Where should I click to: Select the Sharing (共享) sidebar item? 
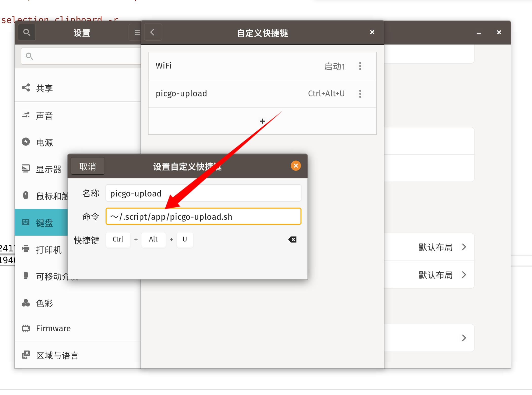(78, 88)
